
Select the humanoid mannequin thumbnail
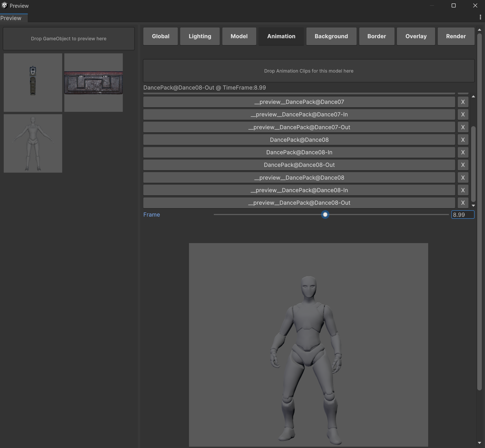pos(33,144)
